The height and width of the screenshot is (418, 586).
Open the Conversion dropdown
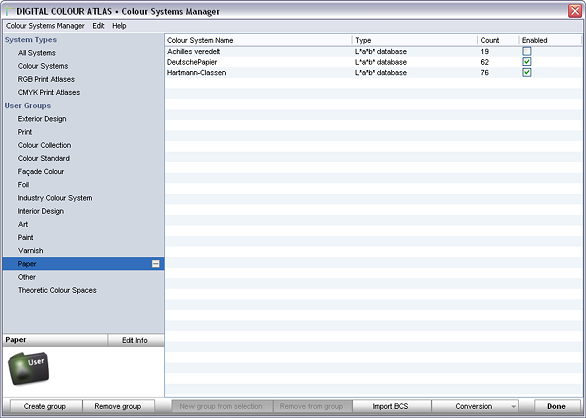(475, 406)
